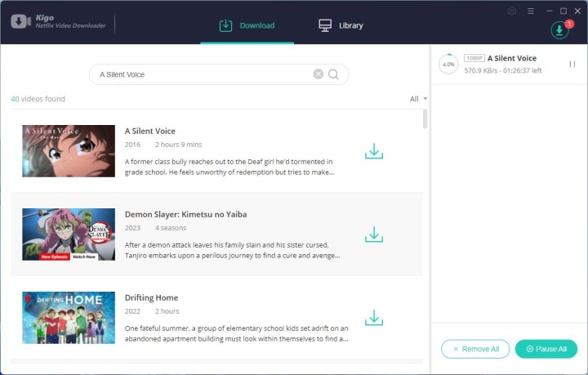Viewport: 588px width, 375px height.
Task: Open the settings gear icon
Action: (512, 11)
